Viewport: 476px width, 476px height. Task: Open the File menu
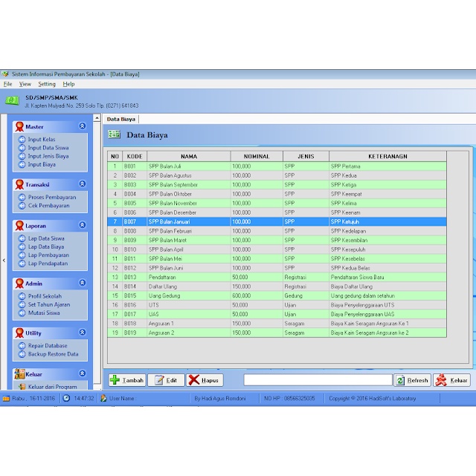click(8, 84)
